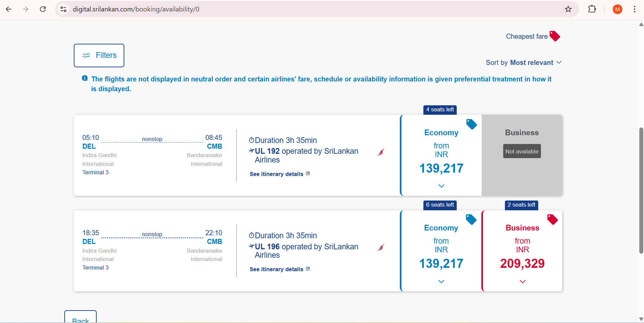Click the red Cheapest fare tag icon
This screenshot has height=323, width=644.
coord(554,36)
